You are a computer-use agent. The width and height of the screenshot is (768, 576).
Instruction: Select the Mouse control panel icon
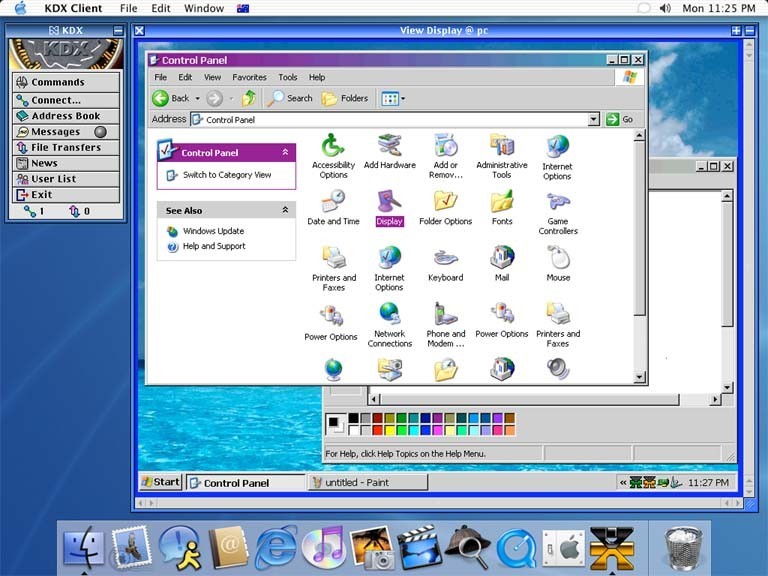558,264
